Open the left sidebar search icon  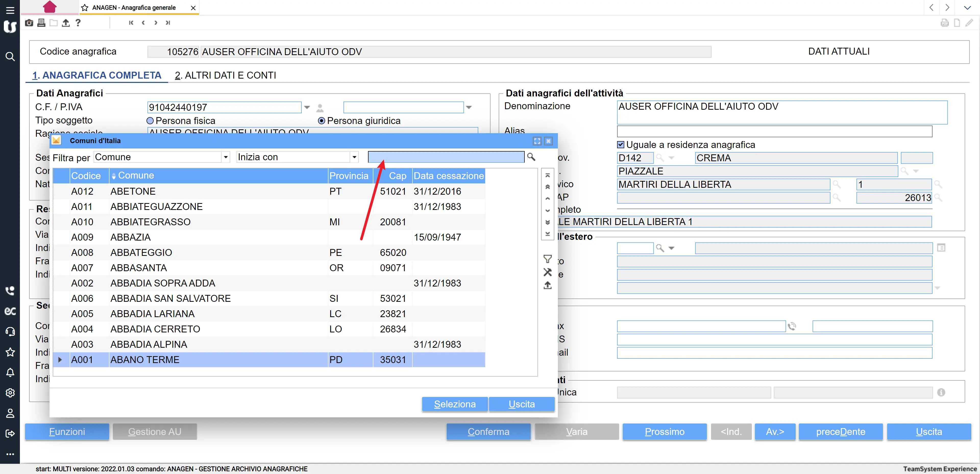coord(10,57)
